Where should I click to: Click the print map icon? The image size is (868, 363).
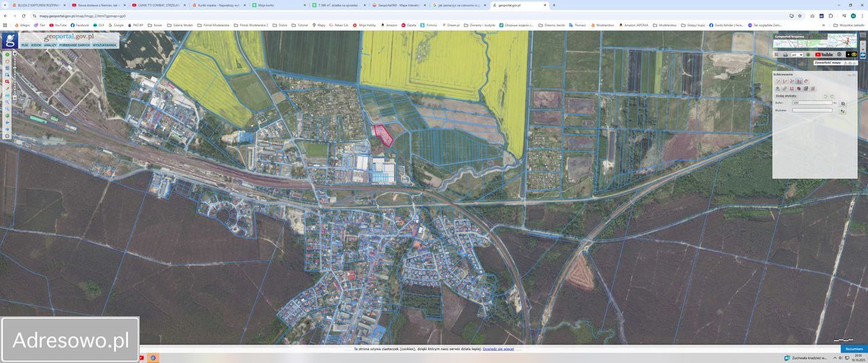[785, 55]
